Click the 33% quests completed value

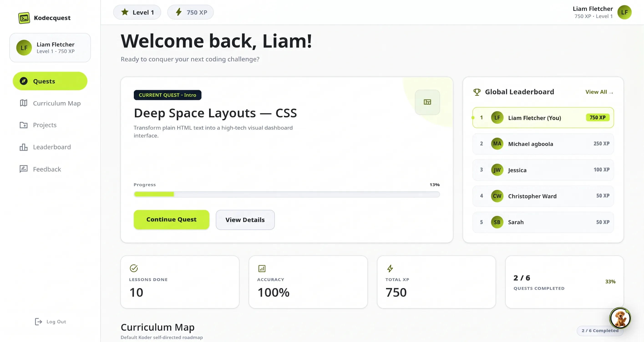pos(610,282)
